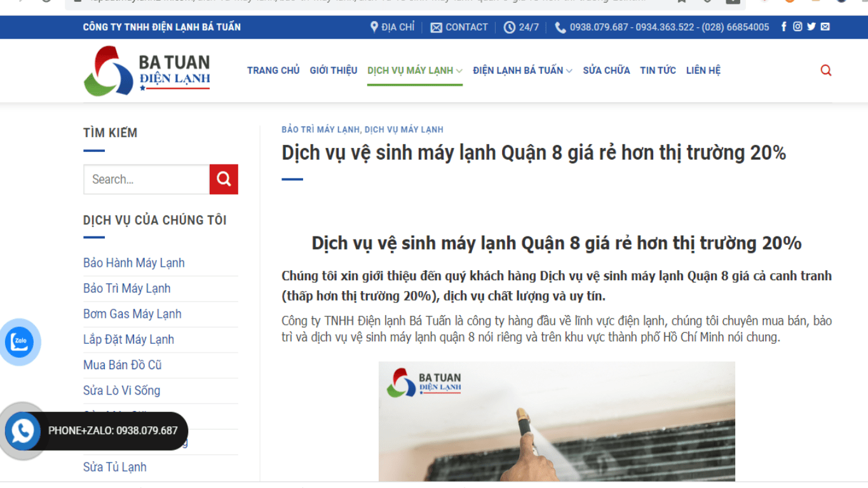Click the main article title heading
The width and height of the screenshot is (868, 488).
point(534,153)
